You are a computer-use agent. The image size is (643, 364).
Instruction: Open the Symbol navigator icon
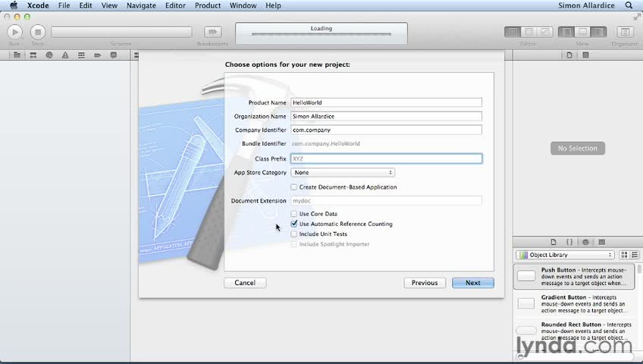(33, 55)
